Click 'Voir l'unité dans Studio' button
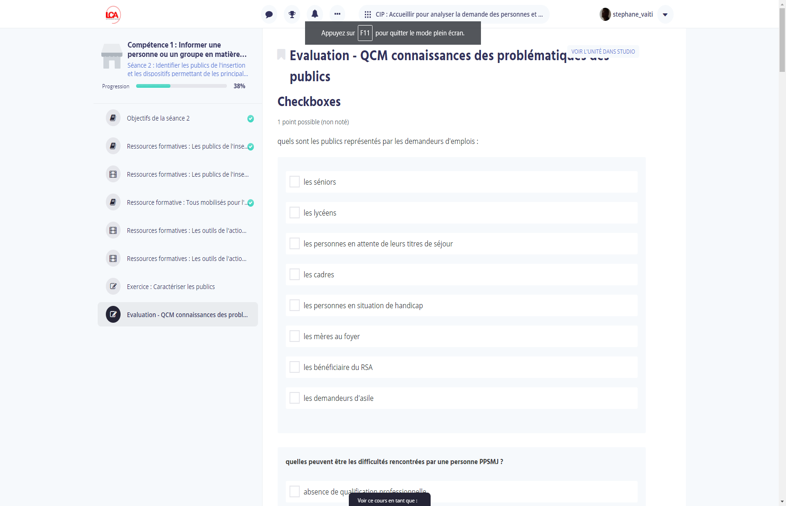787x506 pixels. click(603, 51)
